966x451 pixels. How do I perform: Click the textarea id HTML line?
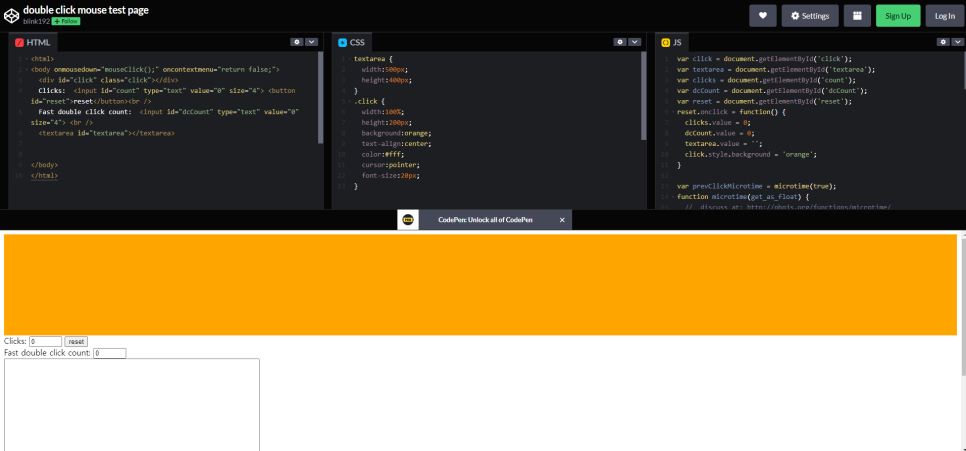point(106,133)
